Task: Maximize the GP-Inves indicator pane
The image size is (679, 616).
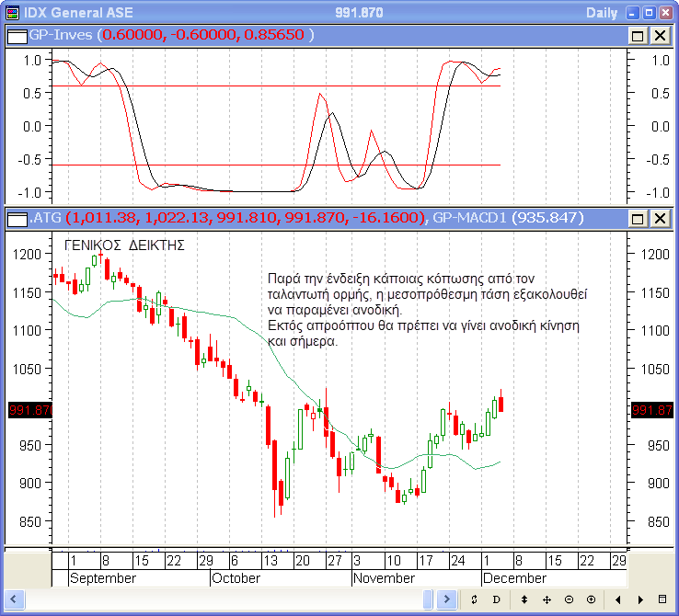Action: pos(639,35)
